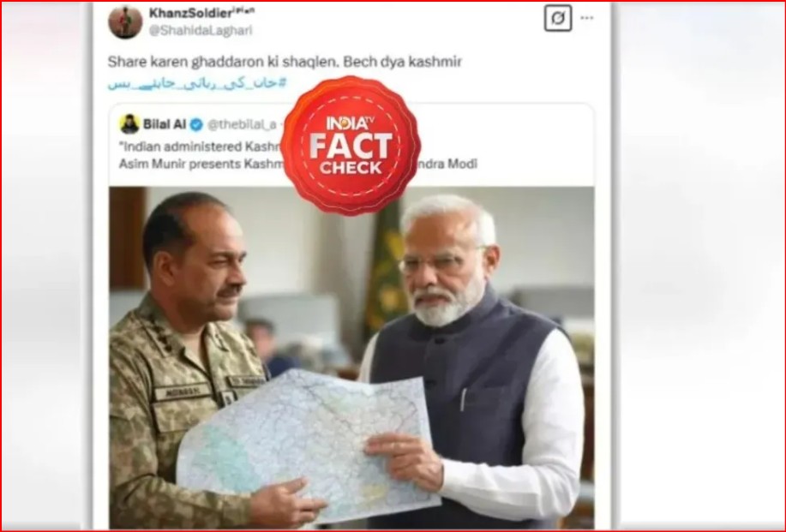Click the blue verified badge beside Bilal AI
Image resolution: width=786 pixels, height=532 pixels.
(196, 124)
